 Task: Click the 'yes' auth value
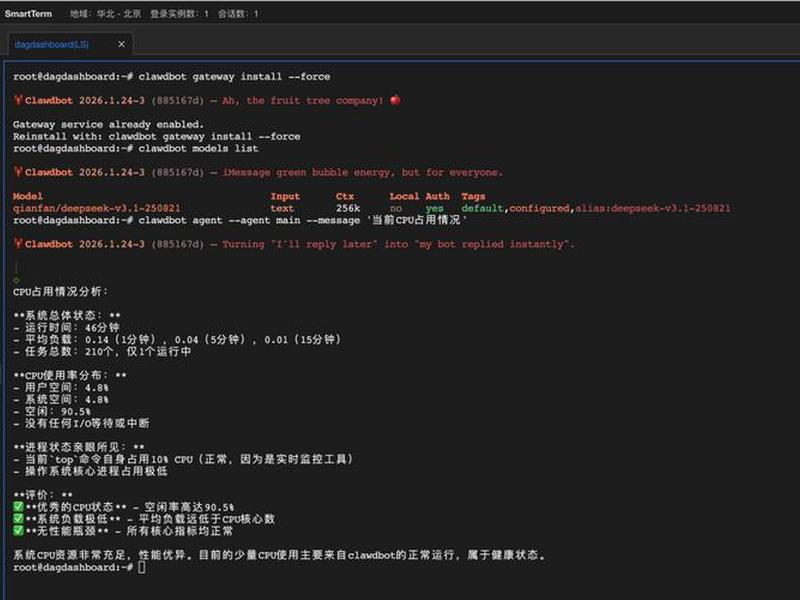point(435,208)
